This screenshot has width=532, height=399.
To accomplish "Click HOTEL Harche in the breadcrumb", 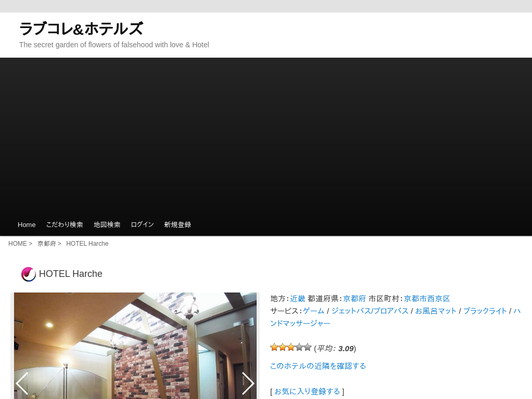I will 87,244.
